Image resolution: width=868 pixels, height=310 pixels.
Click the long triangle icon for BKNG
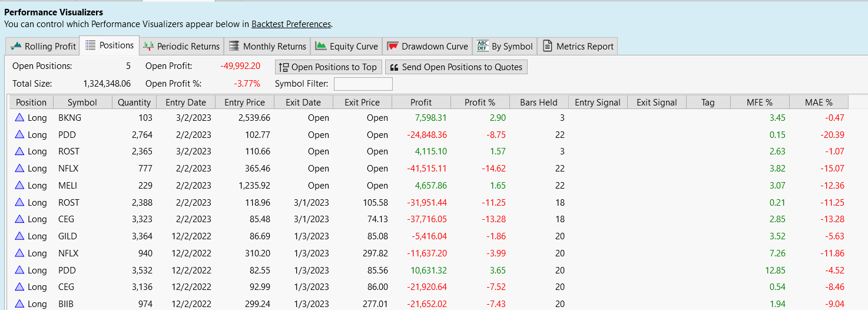[x=20, y=118]
